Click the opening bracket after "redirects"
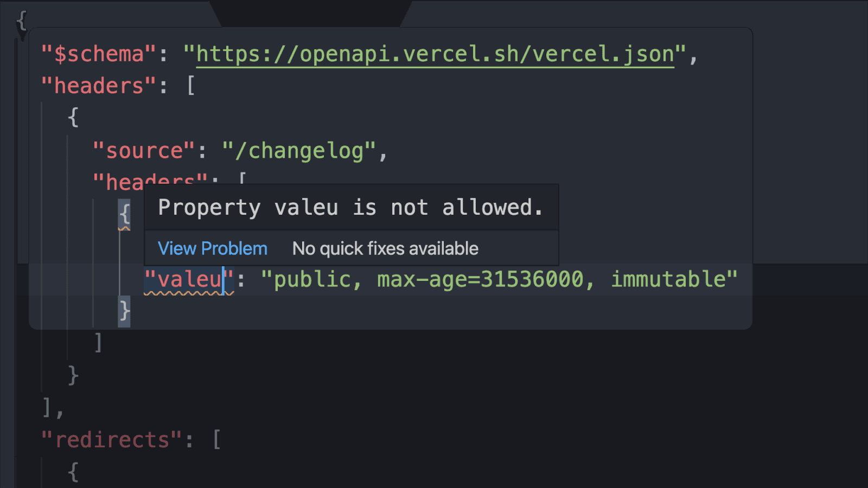Image resolution: width=868 pixels, height=488 pixels. tap(216, 440)
